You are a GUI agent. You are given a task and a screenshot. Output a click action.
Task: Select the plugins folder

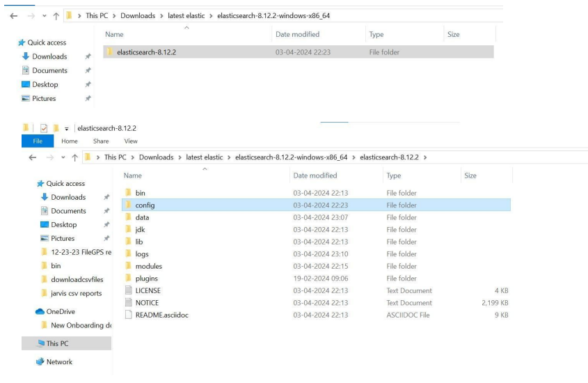[x=316, y=279]
